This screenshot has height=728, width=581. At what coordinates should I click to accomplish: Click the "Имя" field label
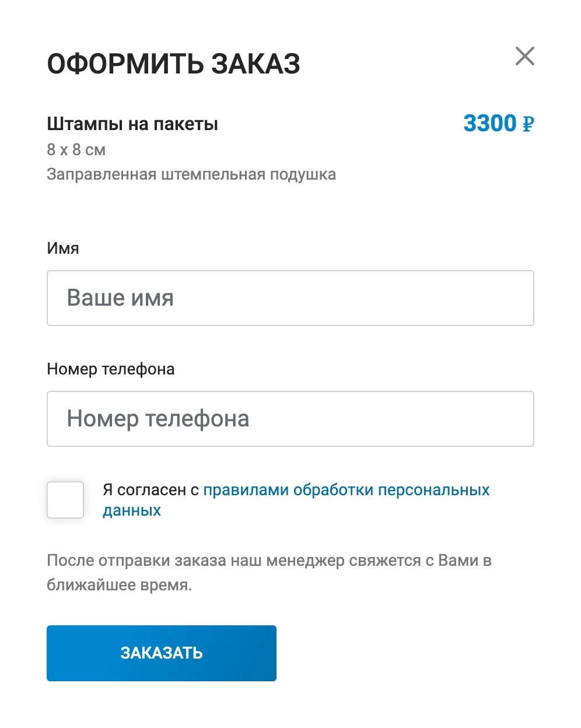[62, 249]
